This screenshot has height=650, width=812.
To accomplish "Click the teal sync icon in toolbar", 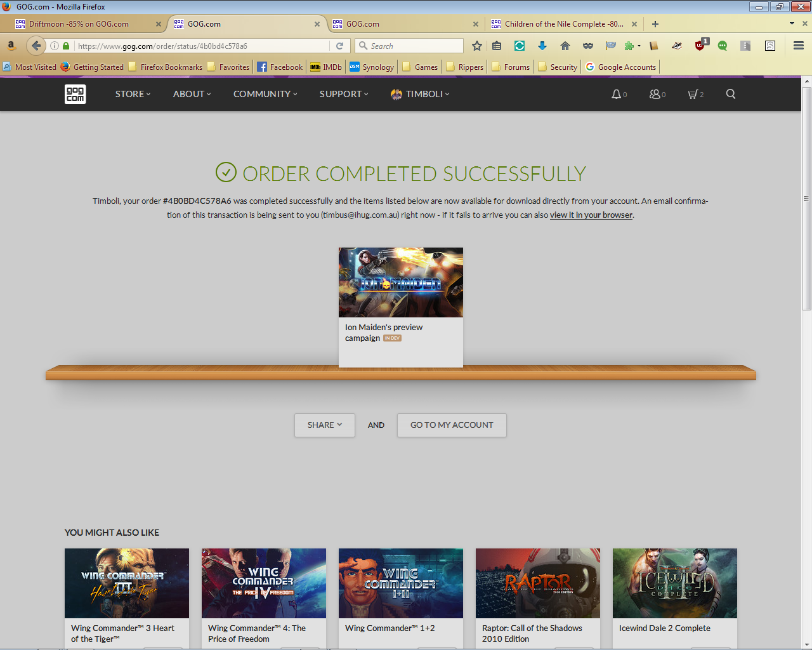I will [520, 46].
